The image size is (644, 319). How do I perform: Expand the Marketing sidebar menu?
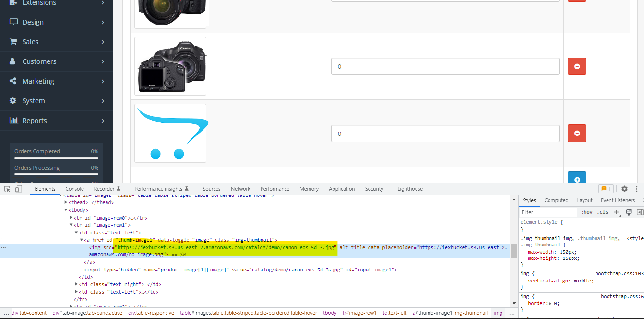pyautogui.click(x=103, y=81)
